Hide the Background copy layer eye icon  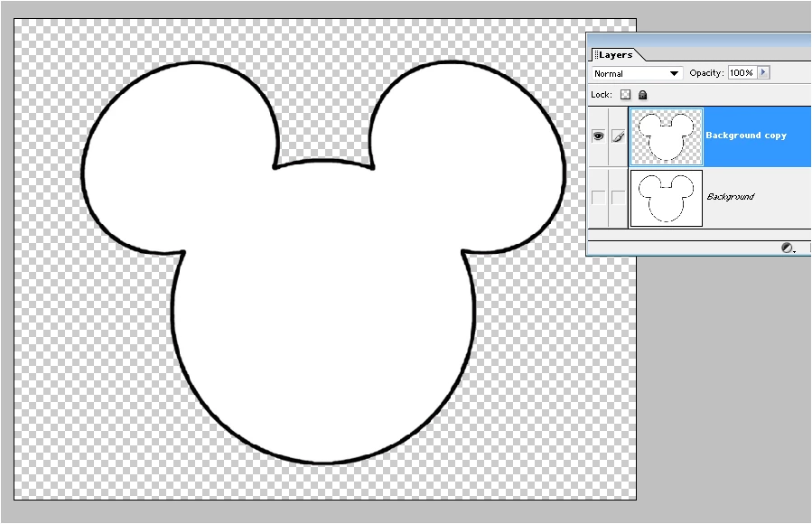tap(598, 136)
